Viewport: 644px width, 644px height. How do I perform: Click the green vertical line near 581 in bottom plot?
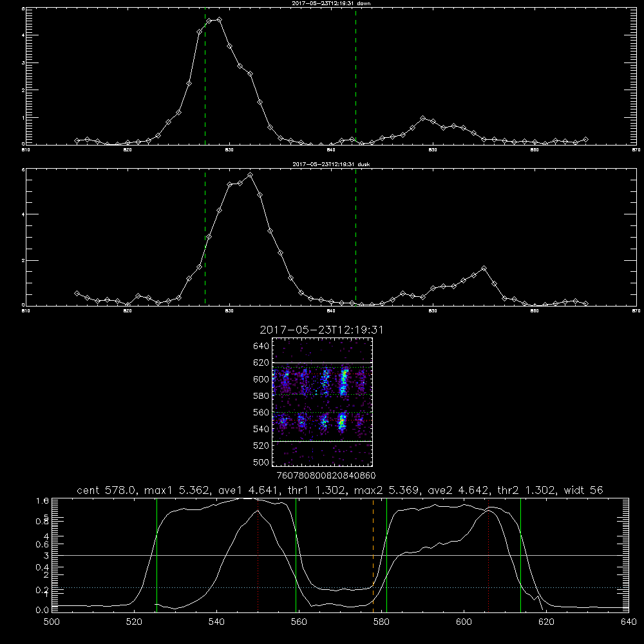[386, 555]
